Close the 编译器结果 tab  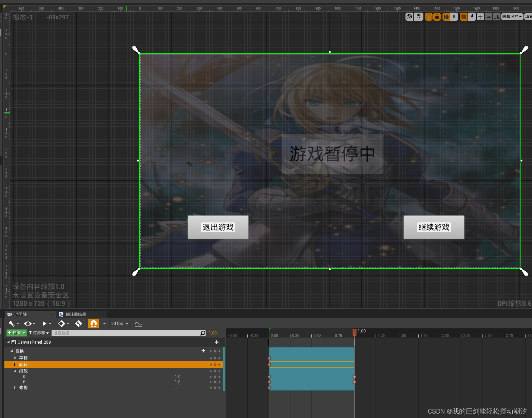[103, 314]
